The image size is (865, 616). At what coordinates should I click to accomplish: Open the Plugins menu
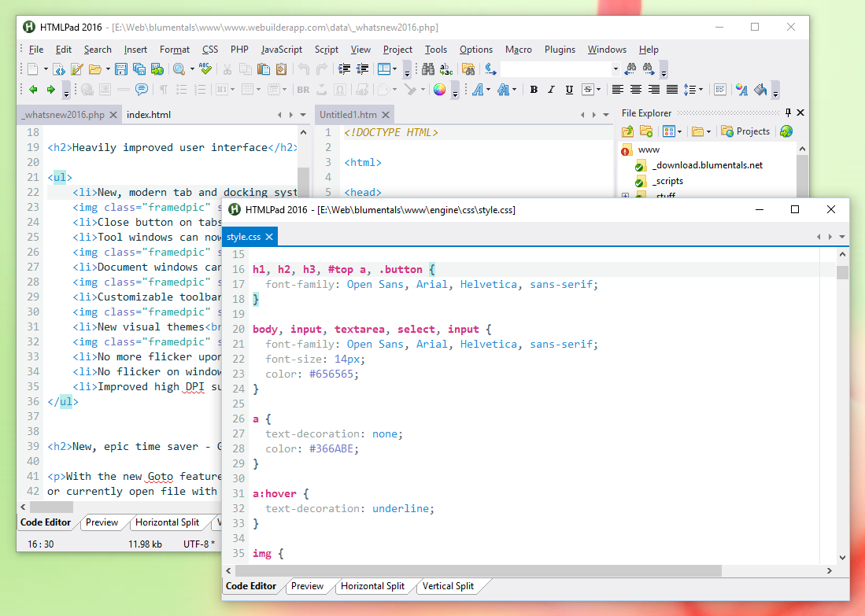(x=560, y=50)
